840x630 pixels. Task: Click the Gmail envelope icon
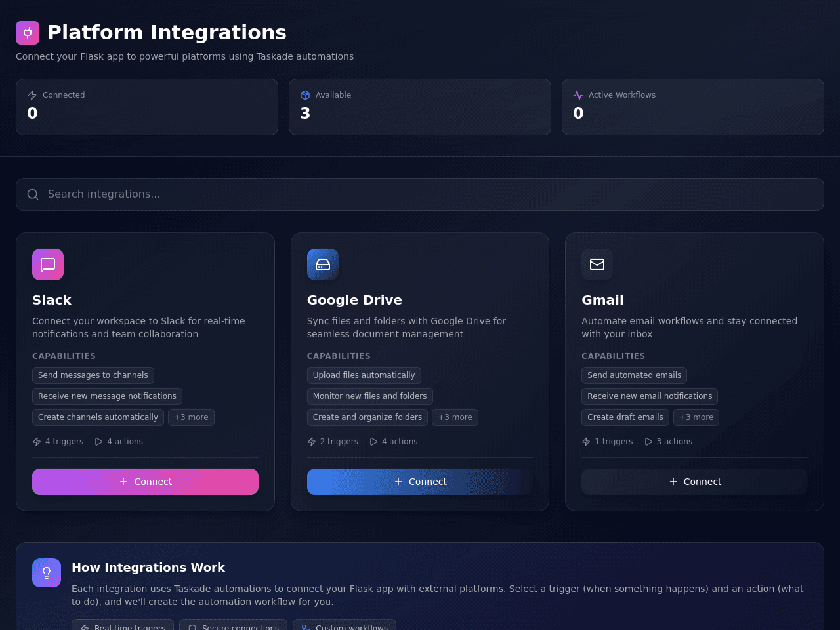[597, 264]
